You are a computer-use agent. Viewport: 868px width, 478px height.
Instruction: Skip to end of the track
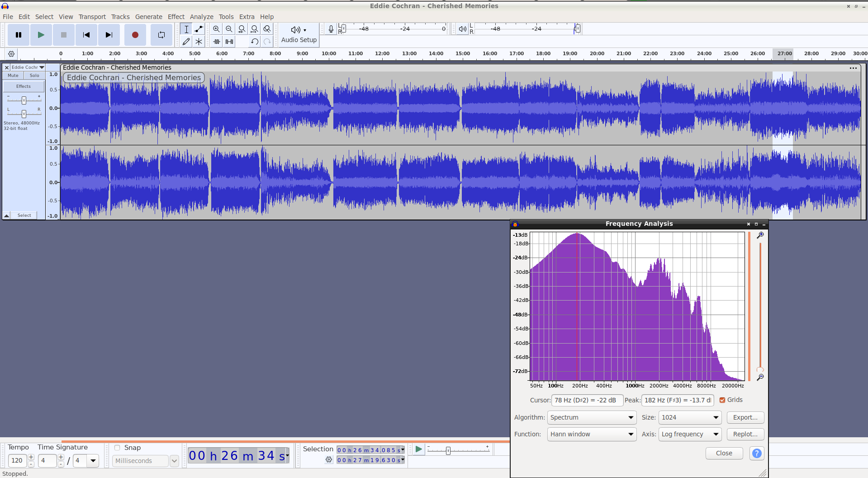tap(109, 35)
